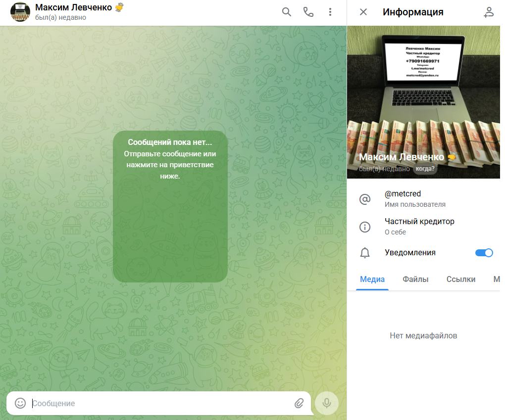Close the Информация panel
Screen dimensions: 505x420
pos(363,12)
